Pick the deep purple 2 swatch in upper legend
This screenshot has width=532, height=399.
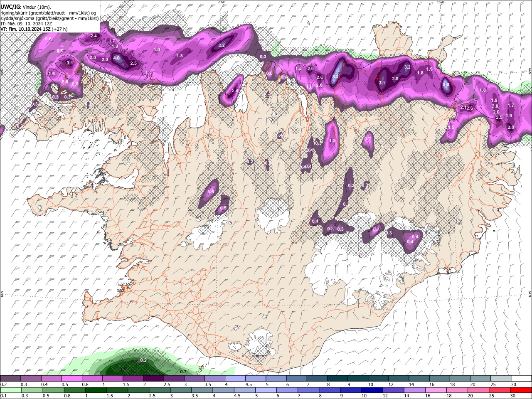(154, 378)
